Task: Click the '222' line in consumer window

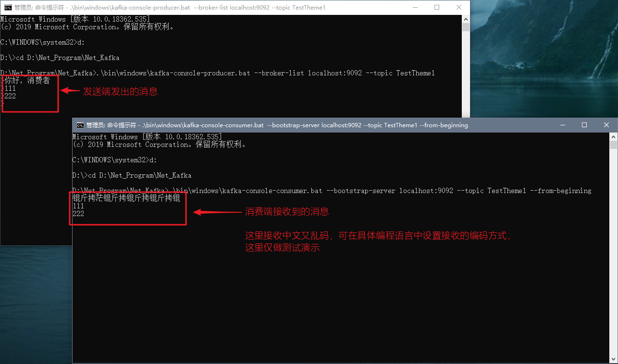Action: coord(78,214)
